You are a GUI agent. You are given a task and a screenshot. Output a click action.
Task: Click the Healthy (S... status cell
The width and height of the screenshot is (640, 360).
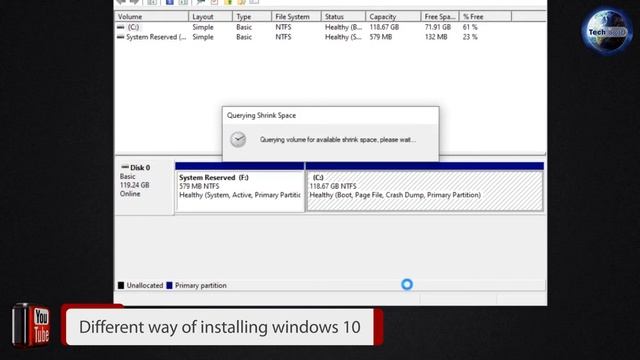343,37
